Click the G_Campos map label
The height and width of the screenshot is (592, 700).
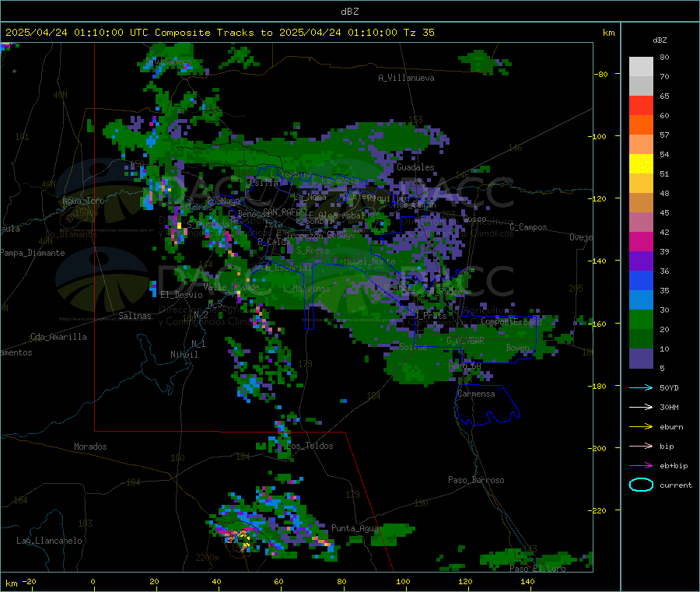tap(529, 227)
